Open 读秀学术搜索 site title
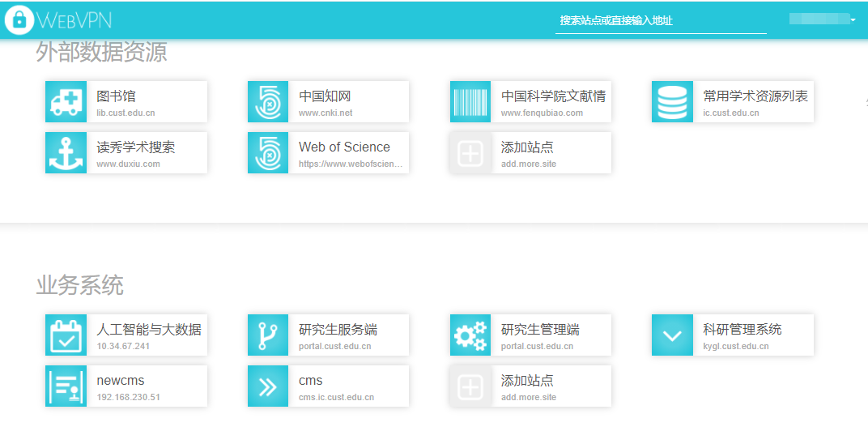 tap(136, 147)
